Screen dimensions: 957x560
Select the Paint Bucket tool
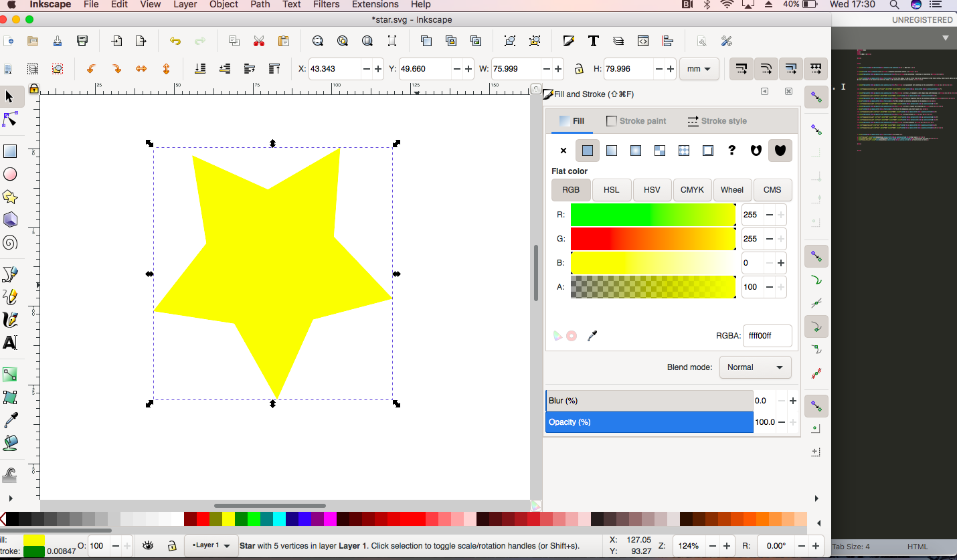pos(10,443)
